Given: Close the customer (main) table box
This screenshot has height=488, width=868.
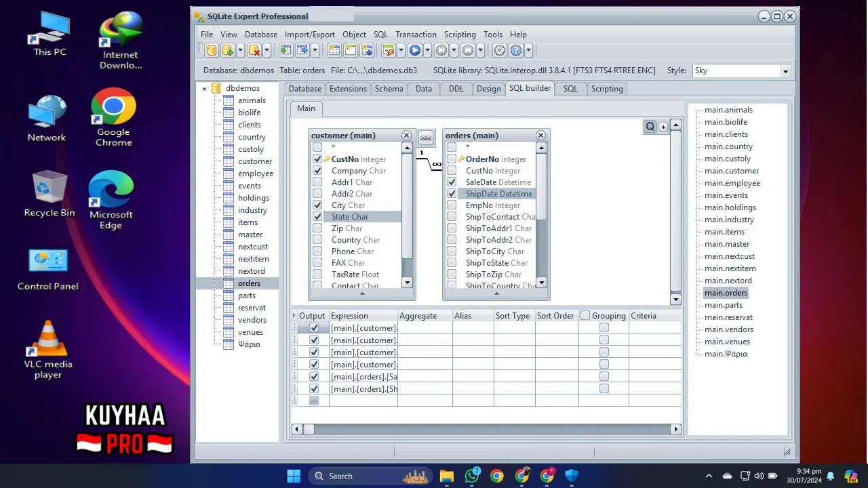Looking at the screenshot, I should (x=406, y=136).
